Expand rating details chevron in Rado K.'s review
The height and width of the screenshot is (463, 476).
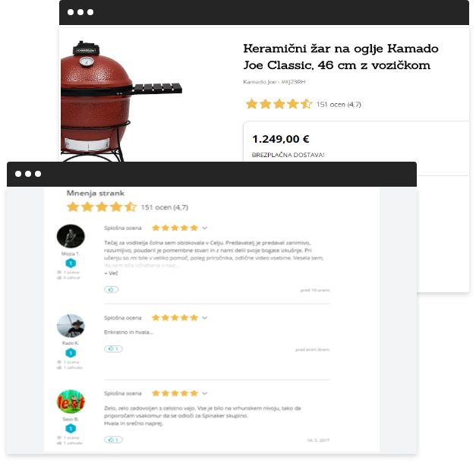click(204, 318)
